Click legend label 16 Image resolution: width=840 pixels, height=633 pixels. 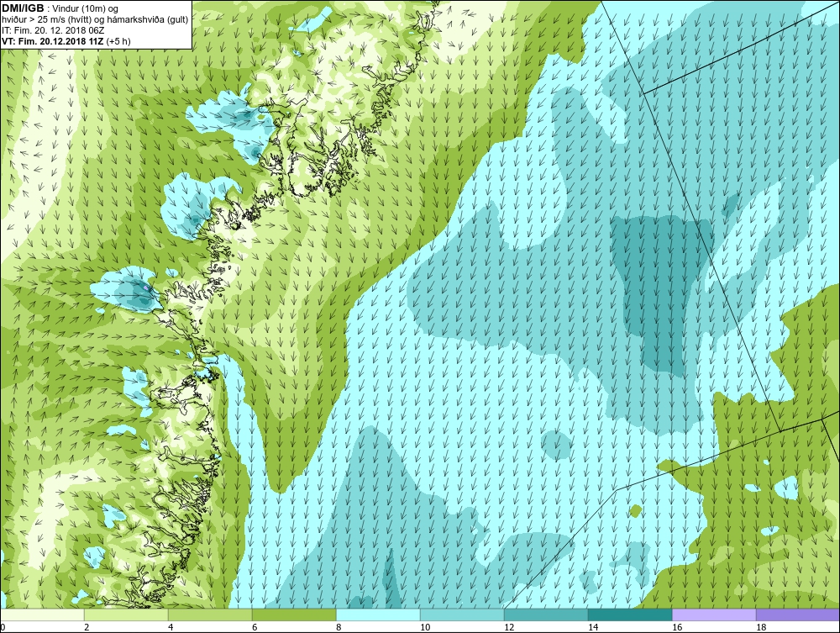(x=677, y=627)
